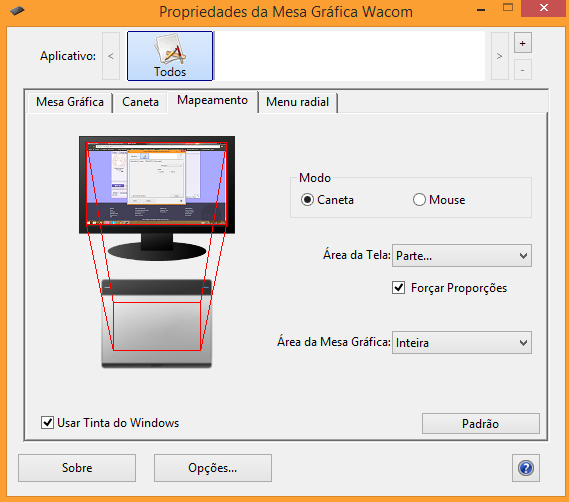Screen dimensions: 569x502
Task: Minimize the Wacom properties window
Action: coord(481,9)
